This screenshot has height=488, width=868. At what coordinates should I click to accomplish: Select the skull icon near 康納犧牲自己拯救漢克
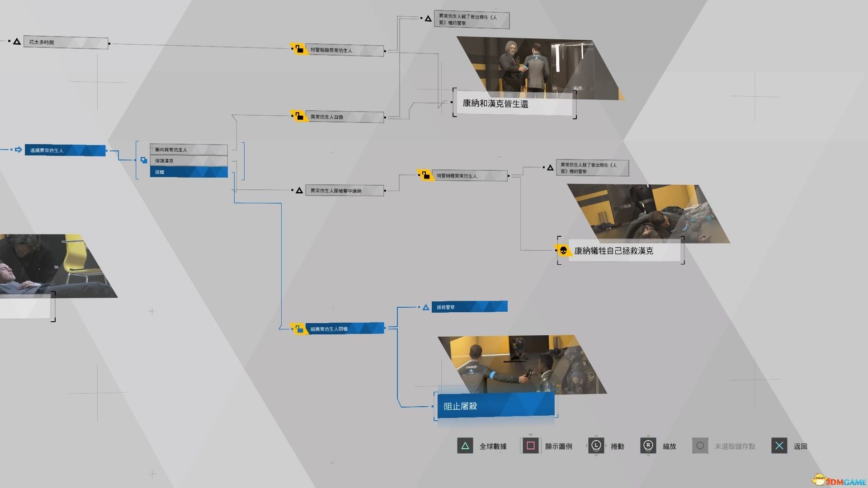(x=559, y=251)
